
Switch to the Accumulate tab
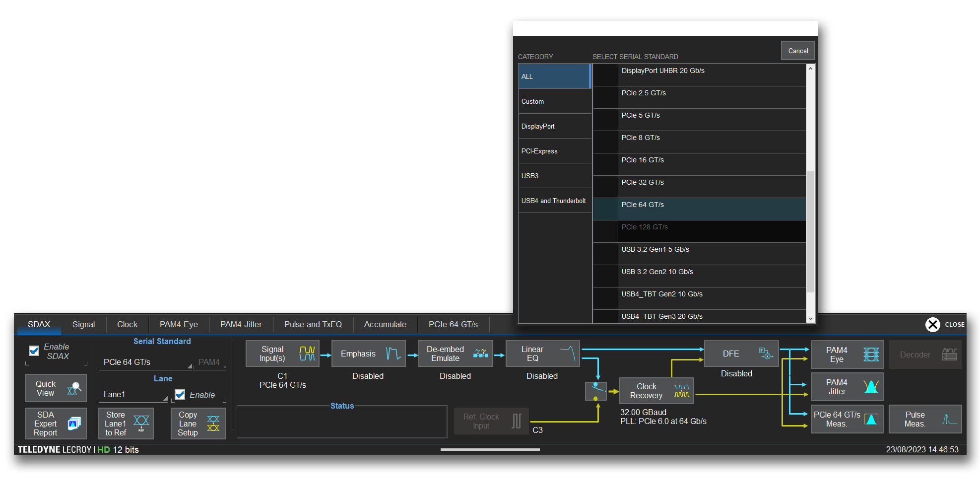pyautogui.click(x=385, y=324)
